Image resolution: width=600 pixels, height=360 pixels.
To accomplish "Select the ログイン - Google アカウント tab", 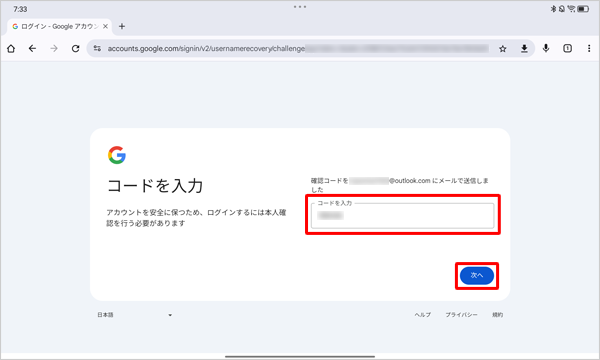I will [x=60, y=26].
